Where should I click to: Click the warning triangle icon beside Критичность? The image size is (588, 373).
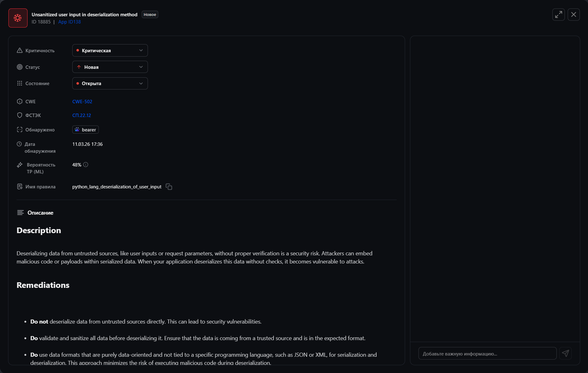click(20, 50)
